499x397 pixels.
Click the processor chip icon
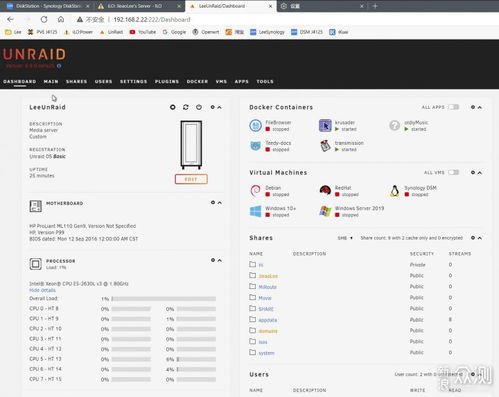click(x=36, y=264)
